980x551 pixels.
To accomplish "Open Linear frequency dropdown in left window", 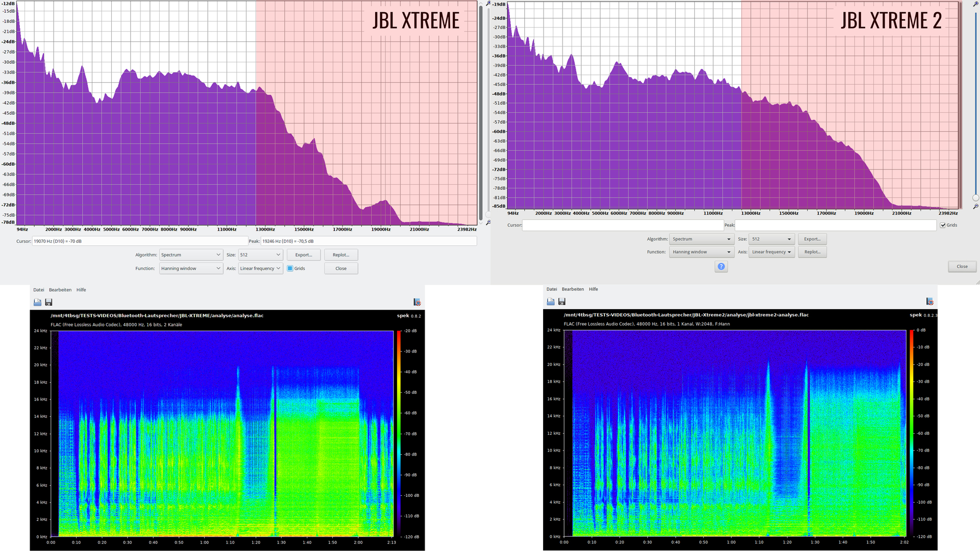I will (260, 268).
